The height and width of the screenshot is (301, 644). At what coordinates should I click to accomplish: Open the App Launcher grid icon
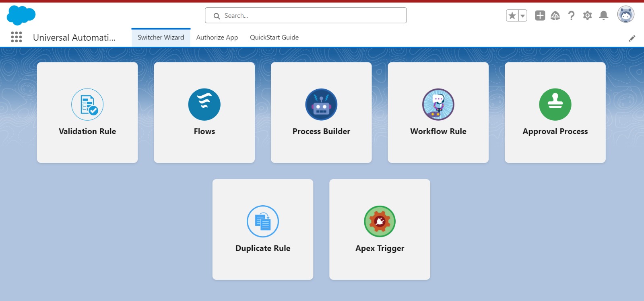pyautogui.click(x=17, y=37)
